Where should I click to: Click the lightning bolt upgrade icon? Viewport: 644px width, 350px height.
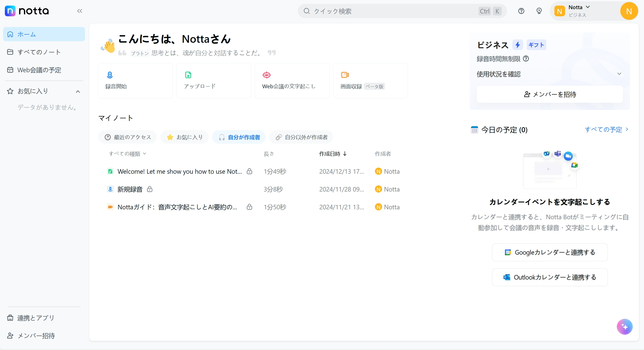click(x=517, y=45)
